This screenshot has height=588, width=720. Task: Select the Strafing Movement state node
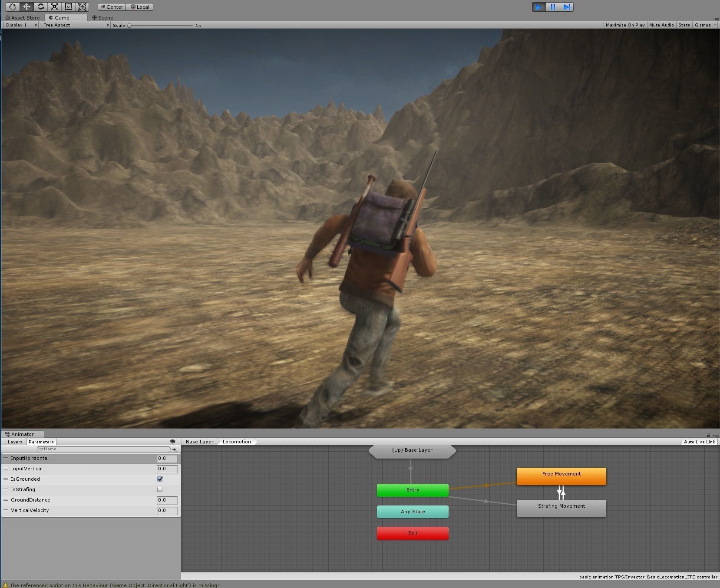click(561, 508)
